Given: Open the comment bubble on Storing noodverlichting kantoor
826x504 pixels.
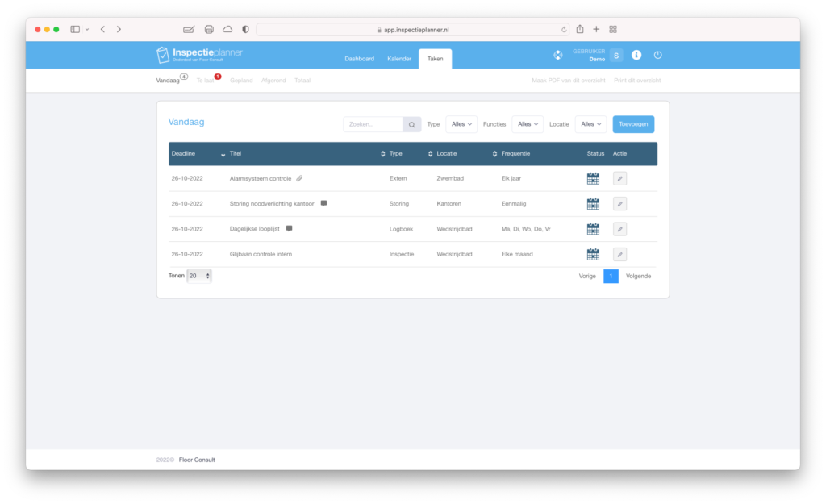Looking at the screenshot, I should coord(323,203).
